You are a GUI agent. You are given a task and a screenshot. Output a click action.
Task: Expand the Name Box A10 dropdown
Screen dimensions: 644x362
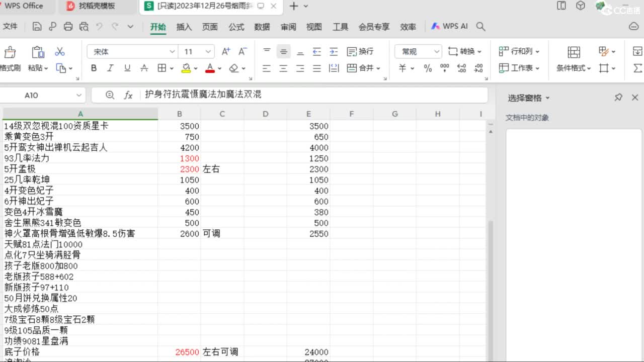tap(79, 95)
